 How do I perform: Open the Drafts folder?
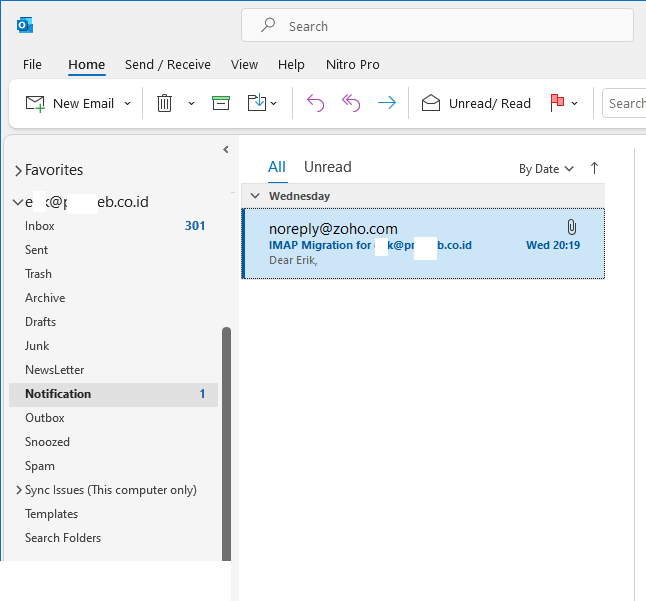tap(113, 322)
